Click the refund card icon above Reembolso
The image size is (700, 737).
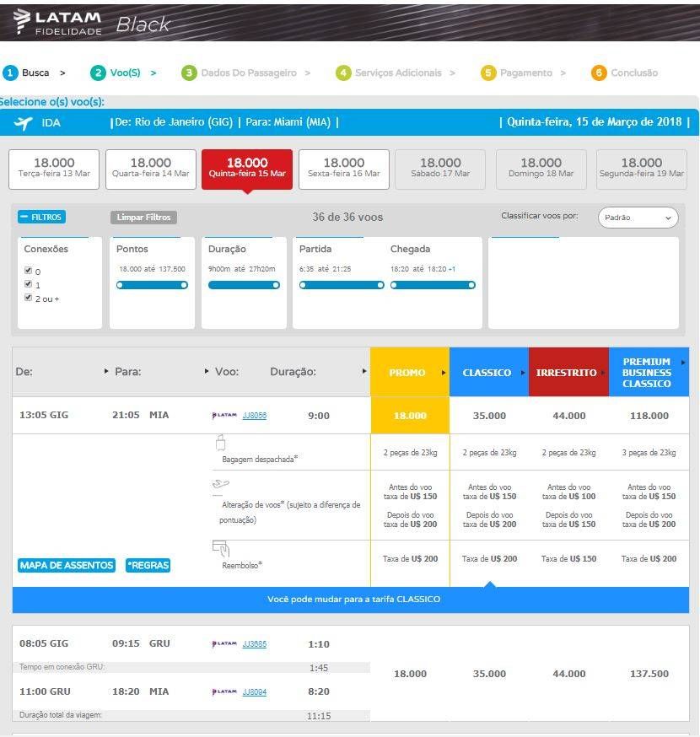[220, 547]
